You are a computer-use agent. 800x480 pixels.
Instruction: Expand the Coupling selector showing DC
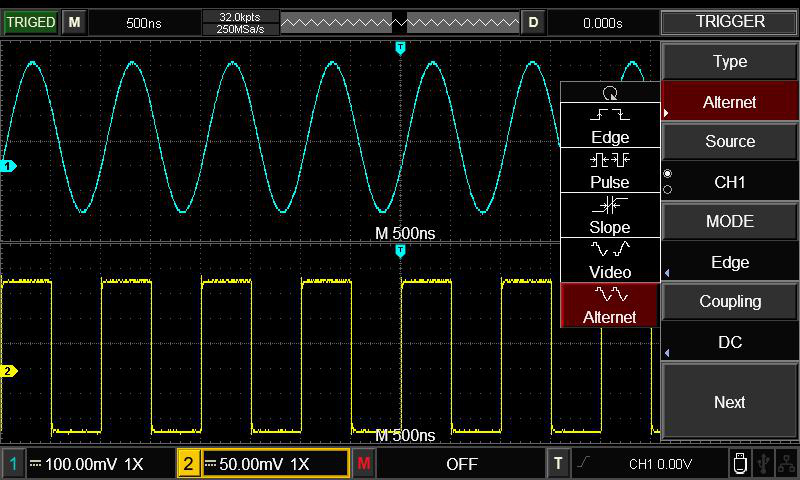click(730, 342)
